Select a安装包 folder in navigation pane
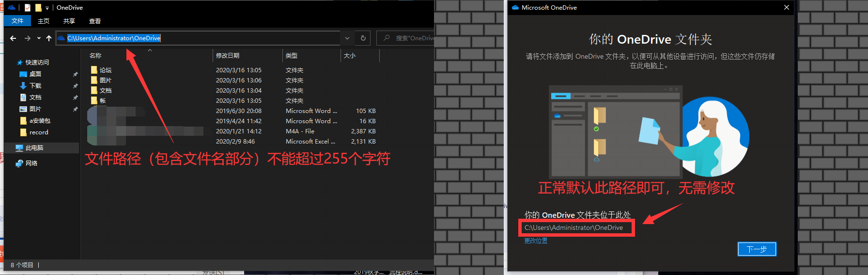 tap(40, 120)
